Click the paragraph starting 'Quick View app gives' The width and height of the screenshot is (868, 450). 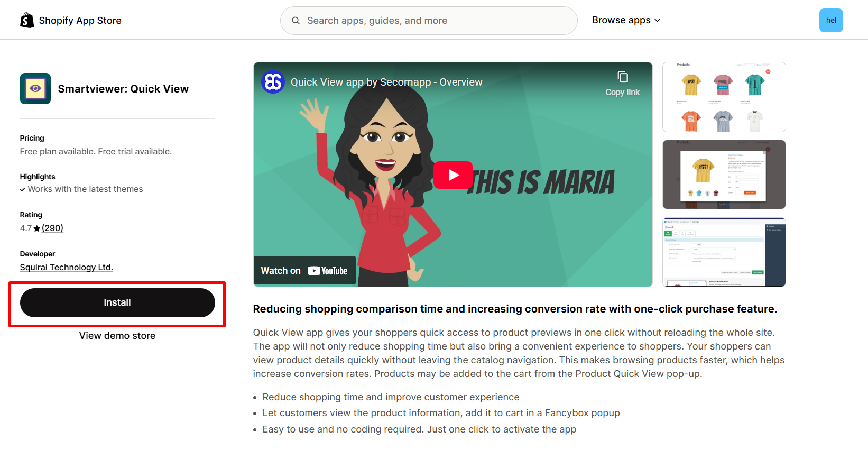(519, 353)
